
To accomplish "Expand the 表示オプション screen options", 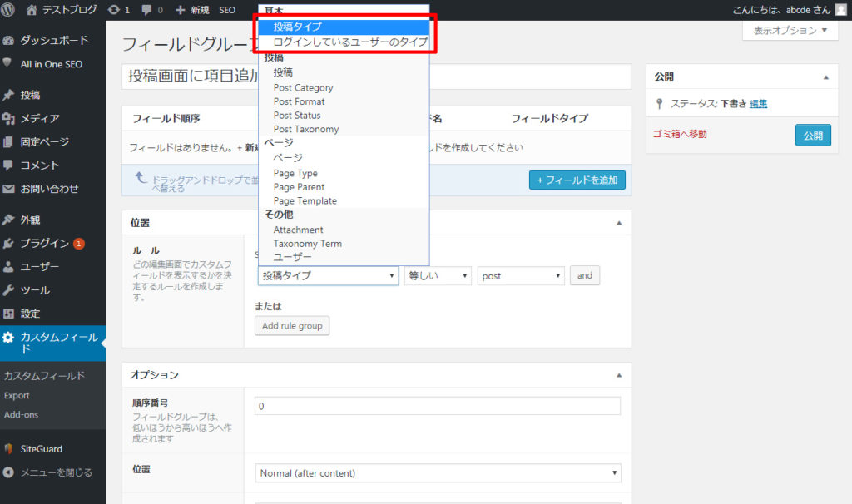I will coord(790,31).
